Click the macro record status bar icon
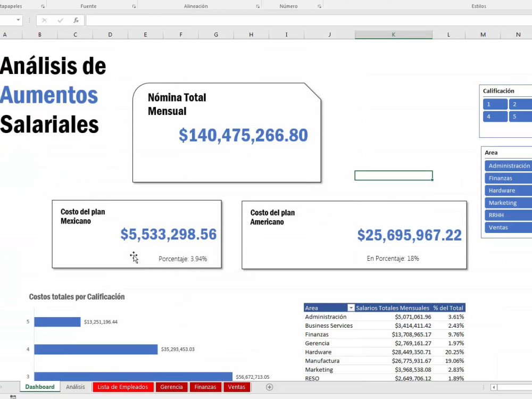The width and height of the screenshot is (532, 399). (13, 397)
